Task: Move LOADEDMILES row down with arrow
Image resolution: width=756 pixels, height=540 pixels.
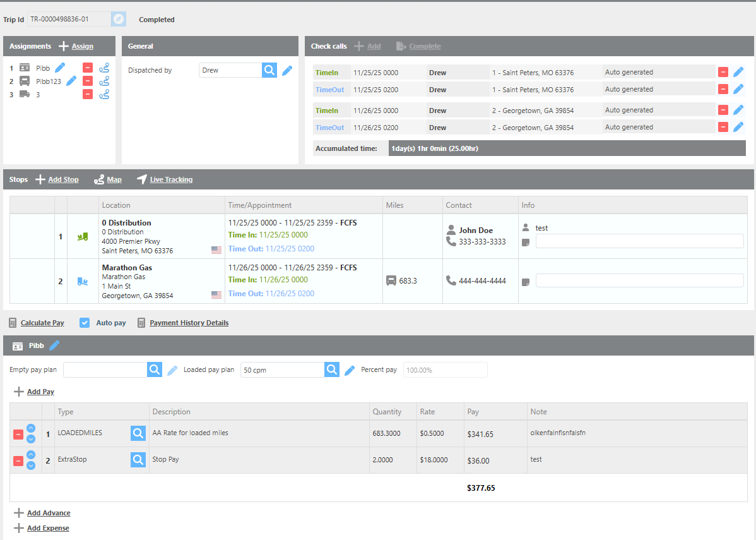Action: point(31,439)
